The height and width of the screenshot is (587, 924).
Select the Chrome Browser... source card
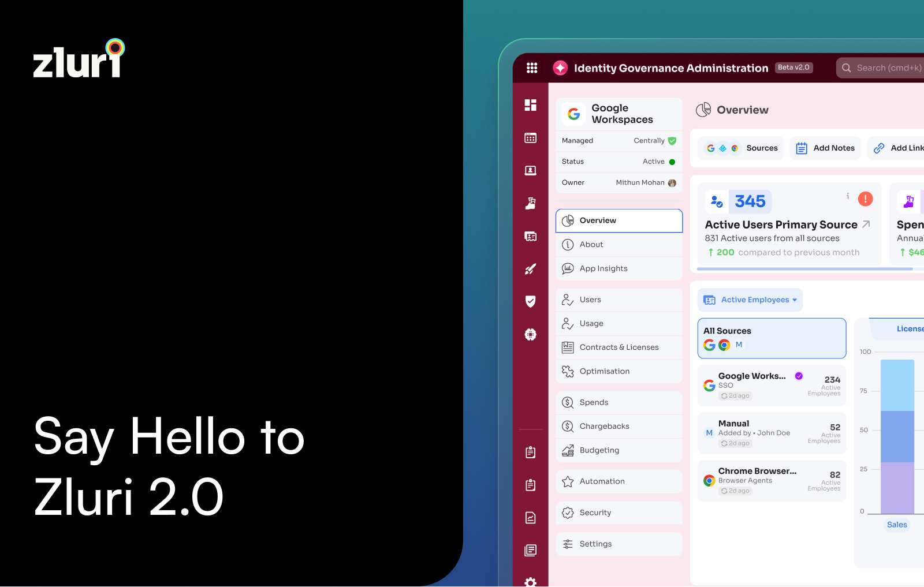point(772,481)
